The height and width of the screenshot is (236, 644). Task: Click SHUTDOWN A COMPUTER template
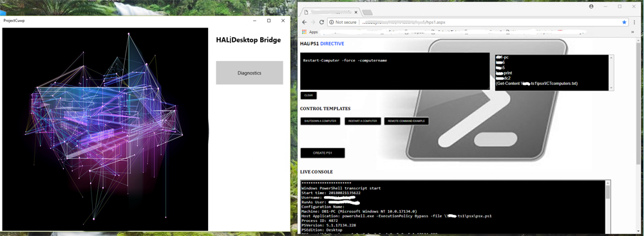pyautogui.click(x=320, y=121)
